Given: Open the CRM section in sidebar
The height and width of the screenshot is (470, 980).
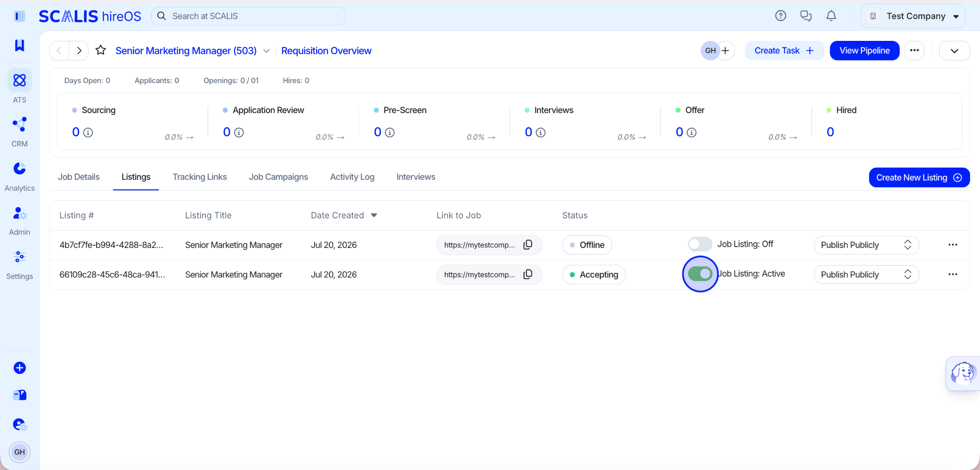Looking at the screenshot, I should (x=20, y=131).
